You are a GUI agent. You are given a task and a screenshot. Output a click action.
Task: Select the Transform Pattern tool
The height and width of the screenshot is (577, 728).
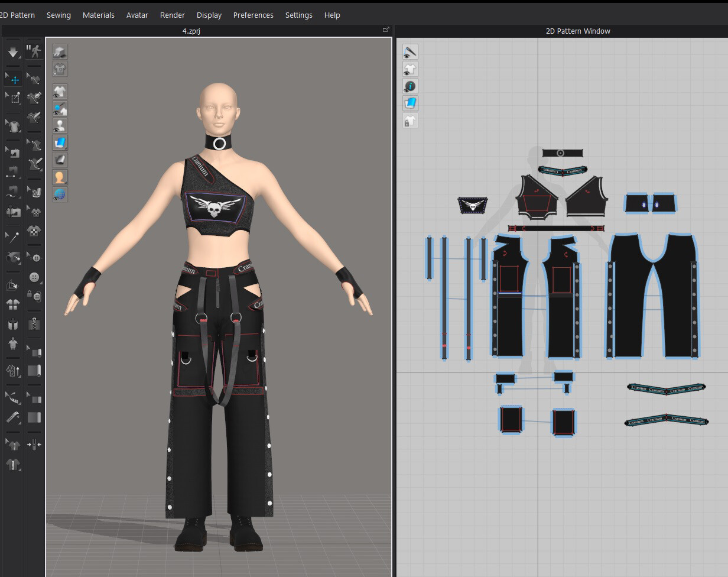coord(13,98)
